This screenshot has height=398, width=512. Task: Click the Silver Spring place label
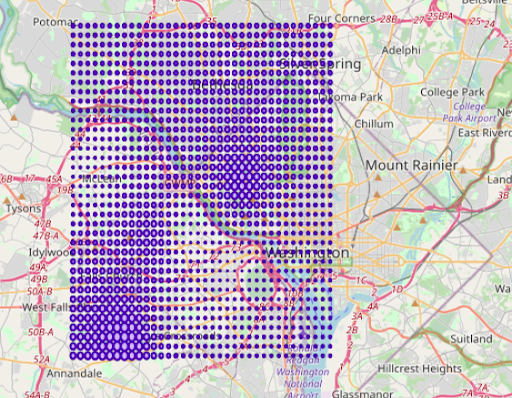[320, 64]
